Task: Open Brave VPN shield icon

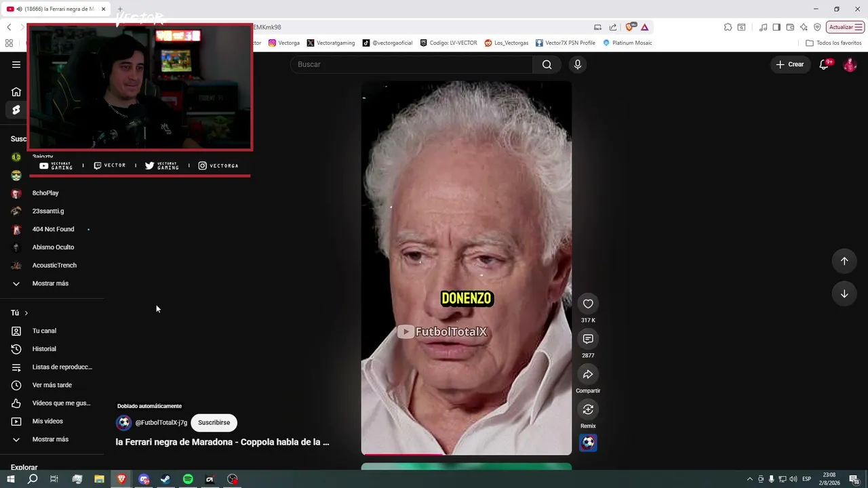Action: pos(817,27)
